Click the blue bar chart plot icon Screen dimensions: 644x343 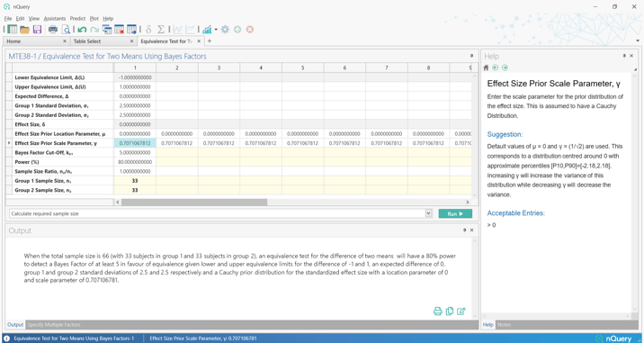click(207, 29)
